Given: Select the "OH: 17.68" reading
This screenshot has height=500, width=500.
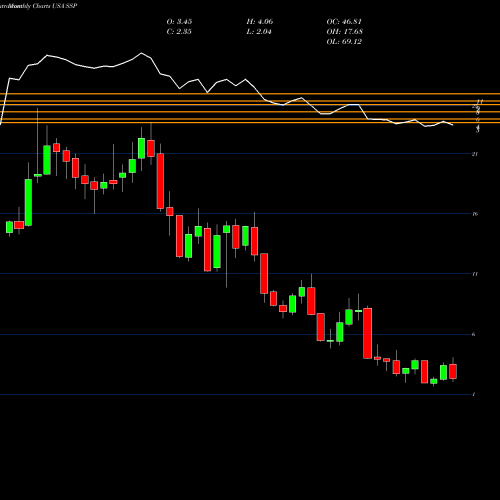Looking at the screenshot, I should (345, 32).
